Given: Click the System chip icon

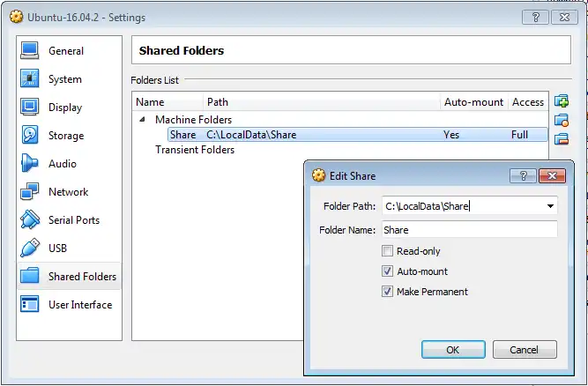Looking at the screenshot, I should coord(30,78).
